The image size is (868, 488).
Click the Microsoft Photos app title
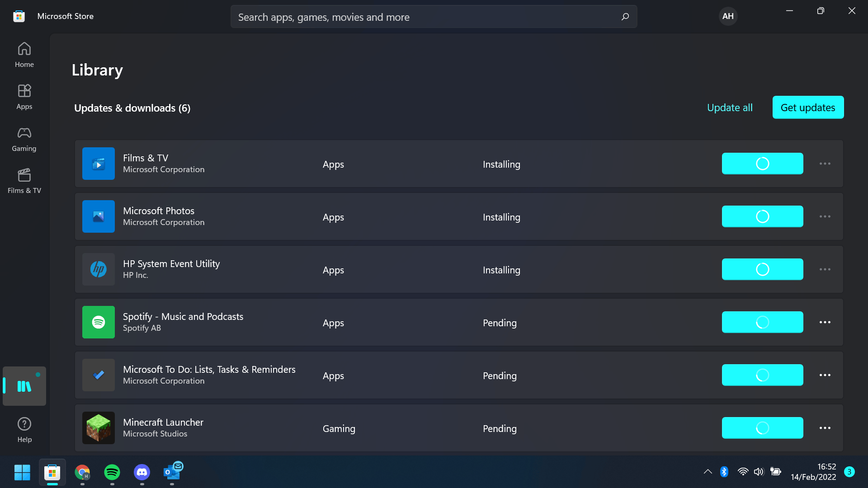(159, 211)
